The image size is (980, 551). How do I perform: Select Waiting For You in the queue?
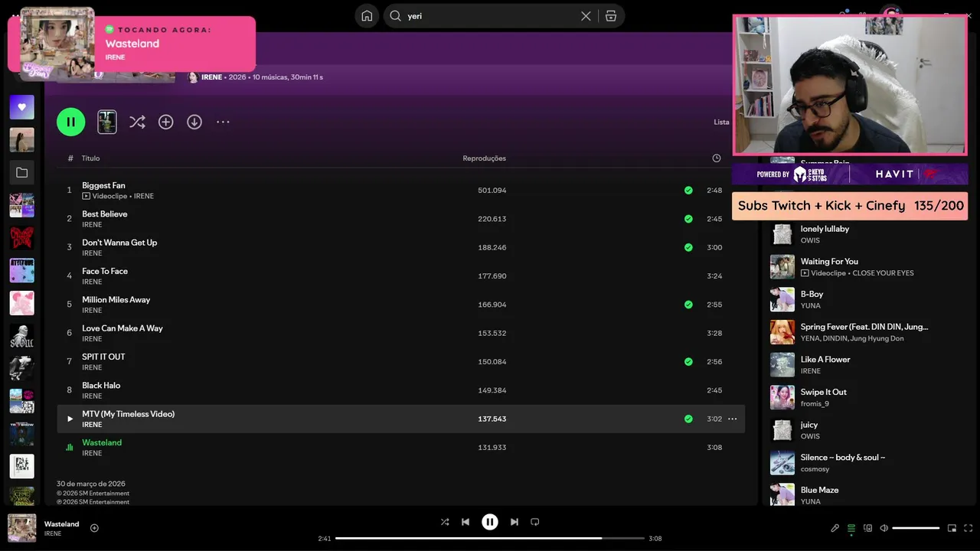point(829,262)
